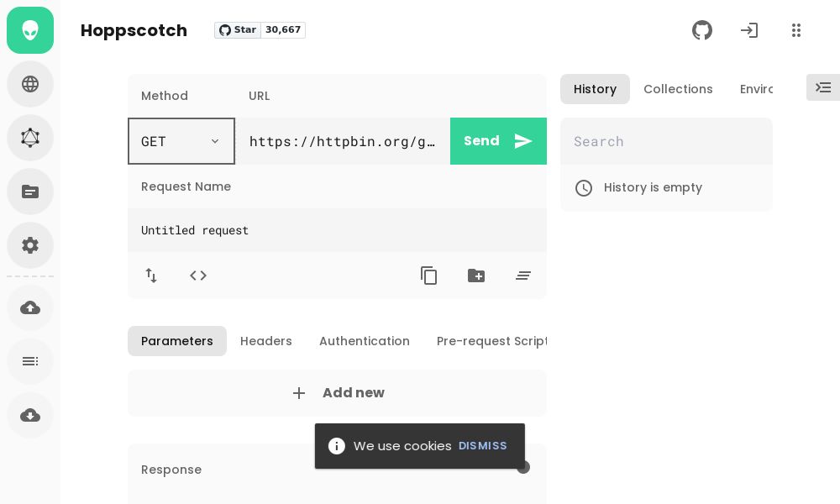Open the header options grid menu
Viewport: 840px width, 504px height.
pyautogui.click(x=796, y=30)
